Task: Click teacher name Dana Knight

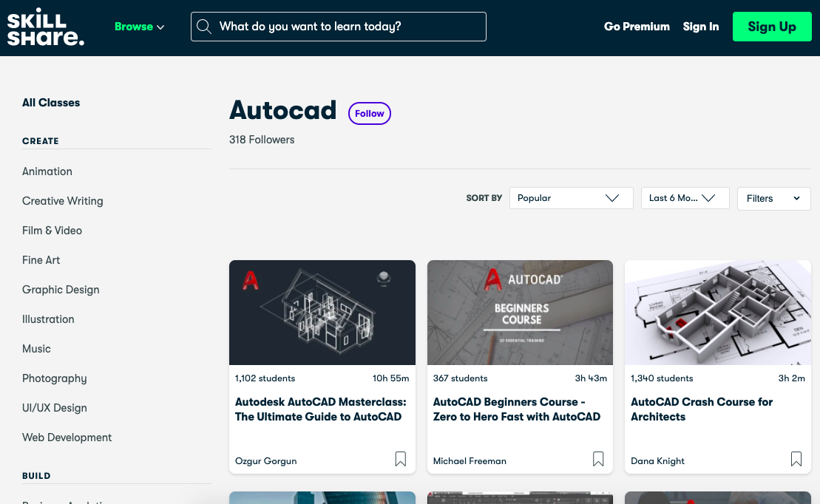Action: (657, 461)
